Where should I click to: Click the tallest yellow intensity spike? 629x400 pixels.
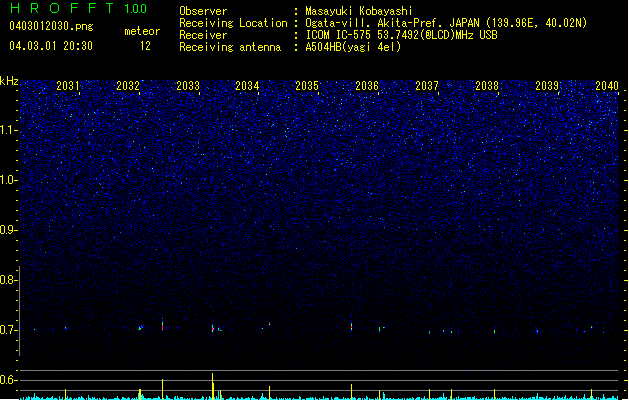pyautogui.click(x=213, y=386)
